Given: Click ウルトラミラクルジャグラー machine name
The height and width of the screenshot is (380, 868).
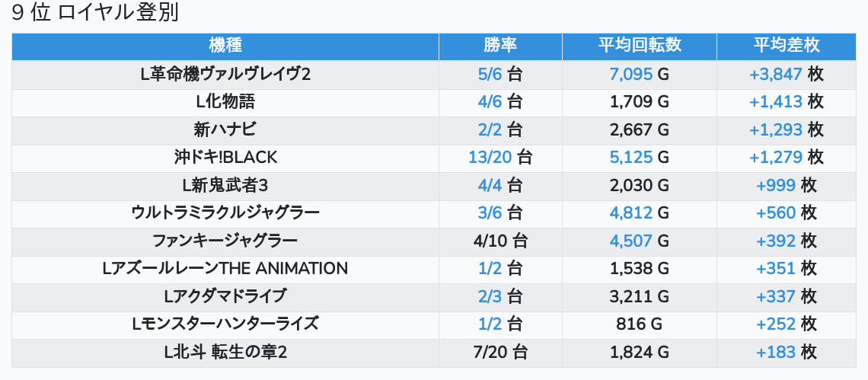Looking at the screenshot, I should [225, 212].
